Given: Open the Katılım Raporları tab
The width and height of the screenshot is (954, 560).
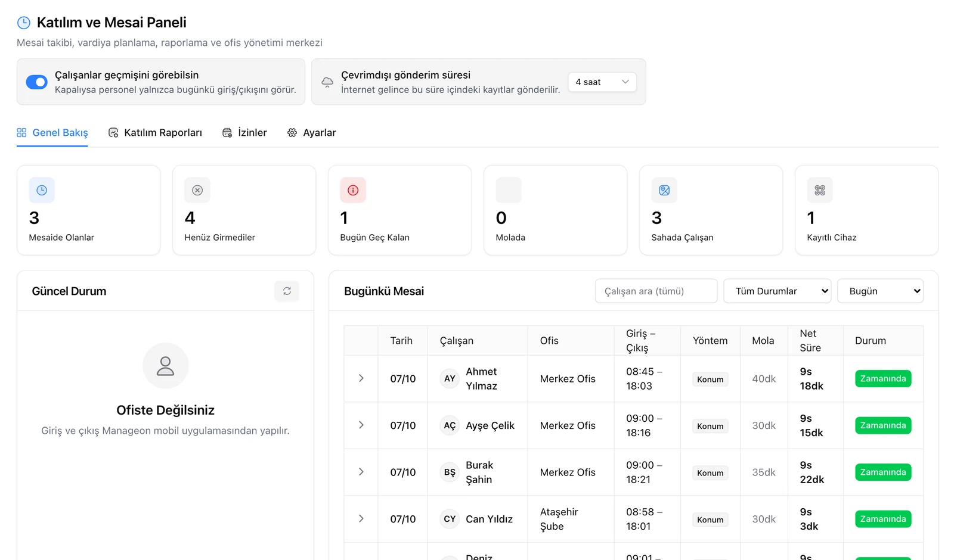Looking at the screenshot, I should [x=155, y=133].
